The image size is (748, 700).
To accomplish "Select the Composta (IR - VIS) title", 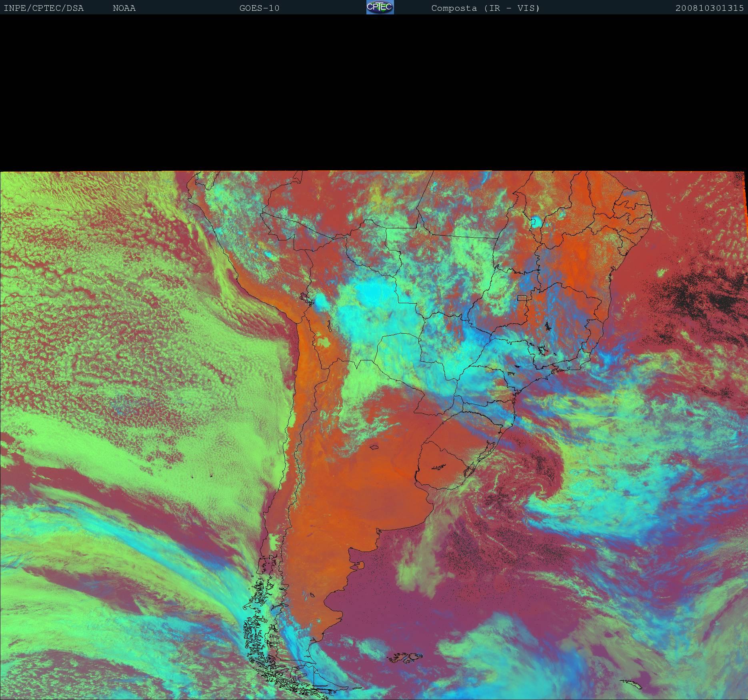I will 485,8.
